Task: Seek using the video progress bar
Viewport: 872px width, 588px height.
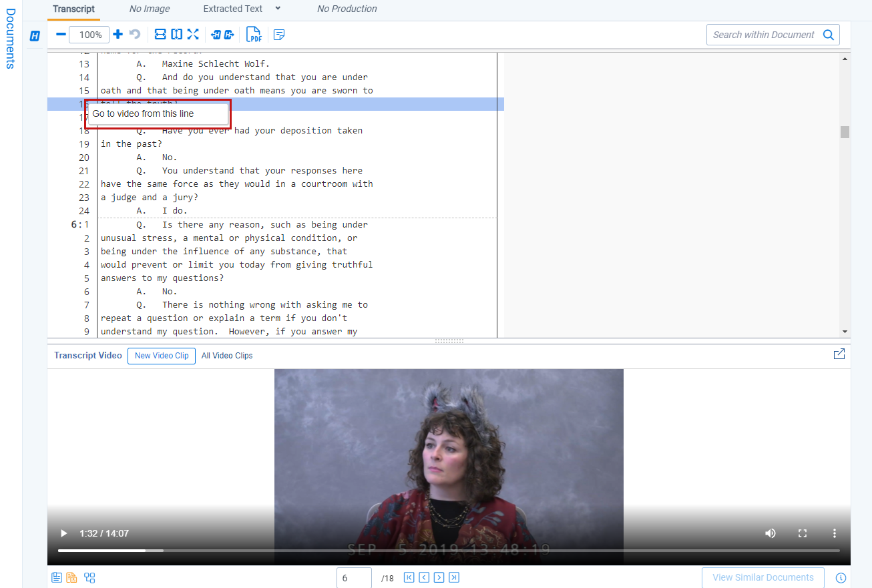Action: pyautogui.click(x=449, y=551)
